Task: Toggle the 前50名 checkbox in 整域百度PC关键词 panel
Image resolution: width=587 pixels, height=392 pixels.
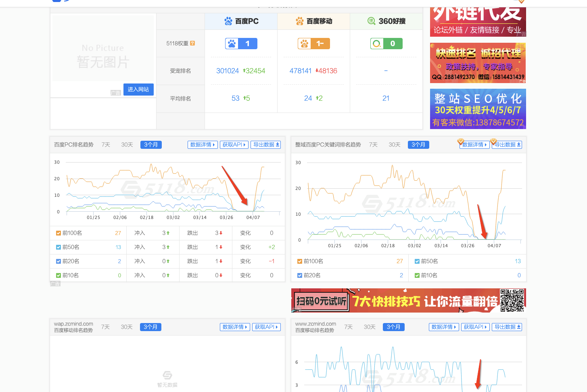Action: (x=417, y=261)
